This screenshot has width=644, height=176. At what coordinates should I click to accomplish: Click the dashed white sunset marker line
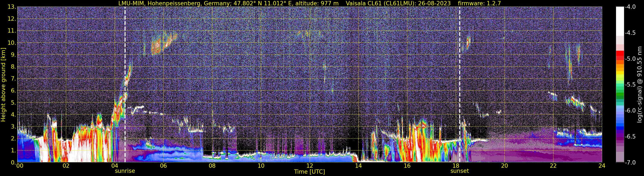pos(459,85)
